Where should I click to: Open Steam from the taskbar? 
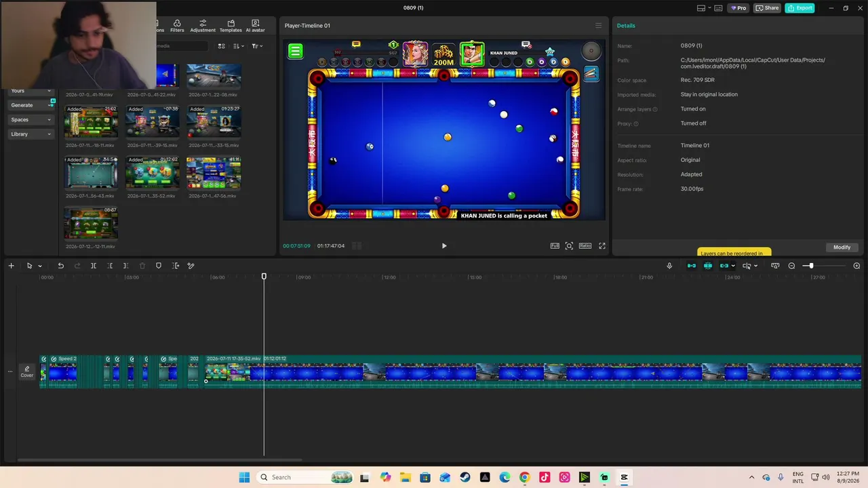coord(465,477)
